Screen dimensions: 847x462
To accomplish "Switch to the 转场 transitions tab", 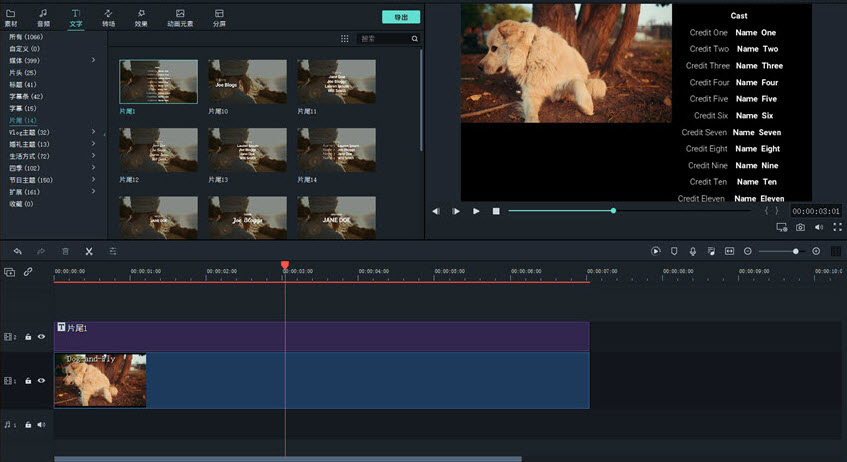I will [107, 17].
